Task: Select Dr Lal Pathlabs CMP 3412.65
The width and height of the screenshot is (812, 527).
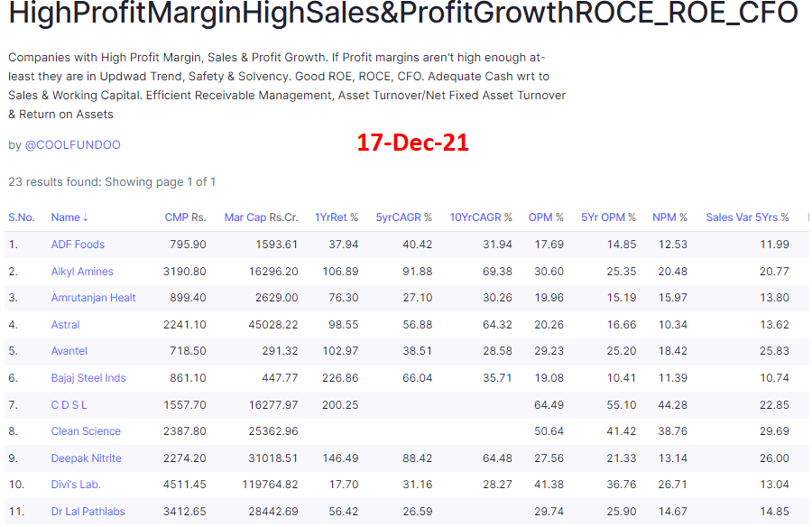Action: click(185, 512)
